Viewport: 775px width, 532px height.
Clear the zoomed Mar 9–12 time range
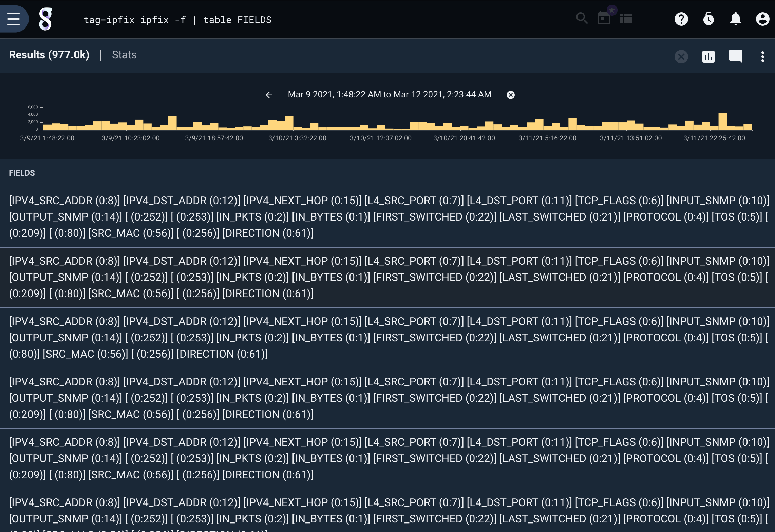pos(510,95)
